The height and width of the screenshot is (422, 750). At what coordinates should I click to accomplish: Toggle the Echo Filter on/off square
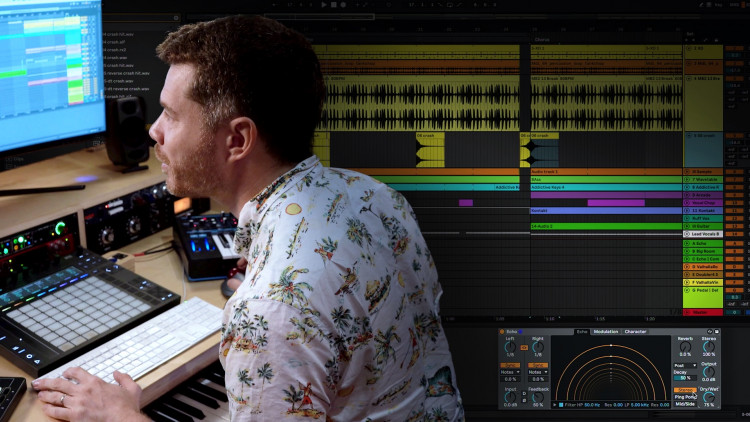click(561, 405)
